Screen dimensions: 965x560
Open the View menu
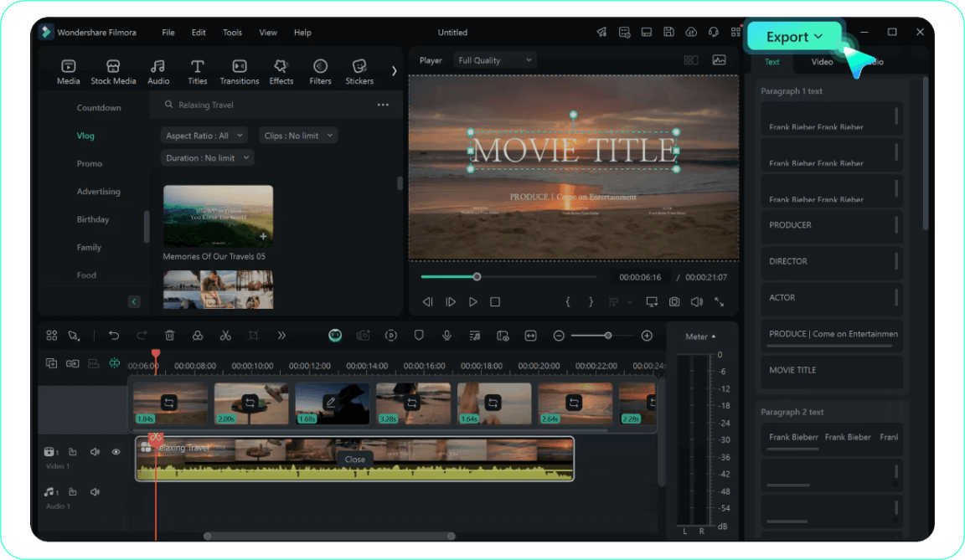click(268, 33)
